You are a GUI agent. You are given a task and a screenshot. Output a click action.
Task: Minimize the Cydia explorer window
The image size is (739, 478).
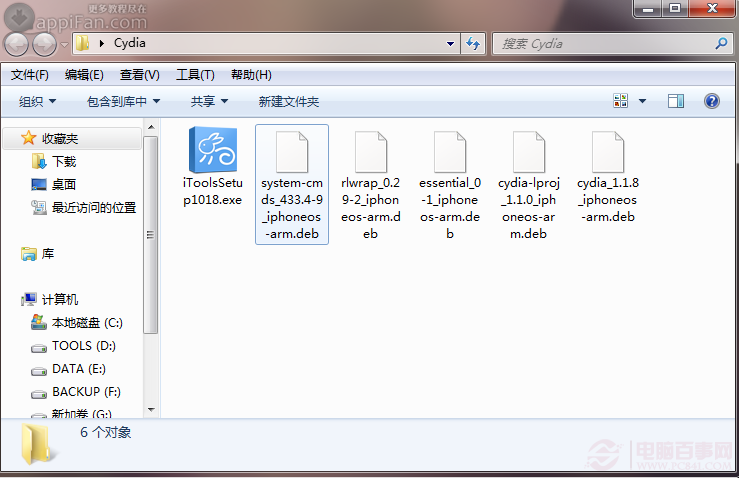coord(648,8)
